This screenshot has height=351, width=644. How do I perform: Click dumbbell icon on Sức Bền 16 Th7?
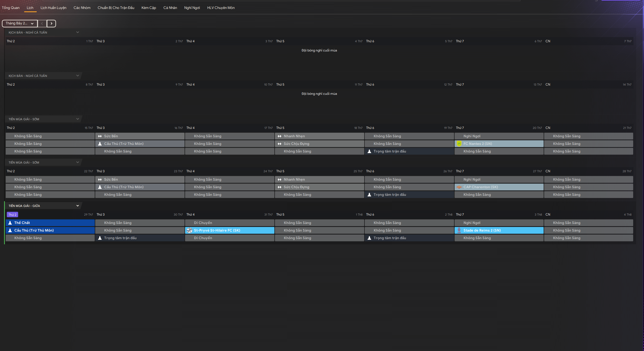point(100,136)
